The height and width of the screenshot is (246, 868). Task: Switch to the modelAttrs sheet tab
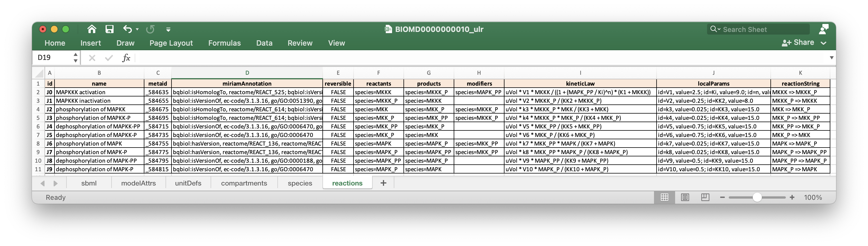coord(138,183)
